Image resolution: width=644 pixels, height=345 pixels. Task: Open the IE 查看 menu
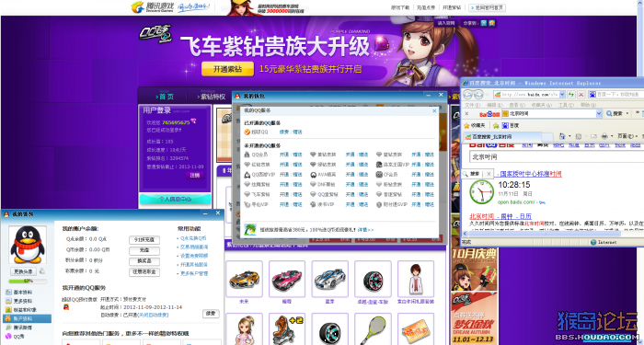tap(516, 105)
